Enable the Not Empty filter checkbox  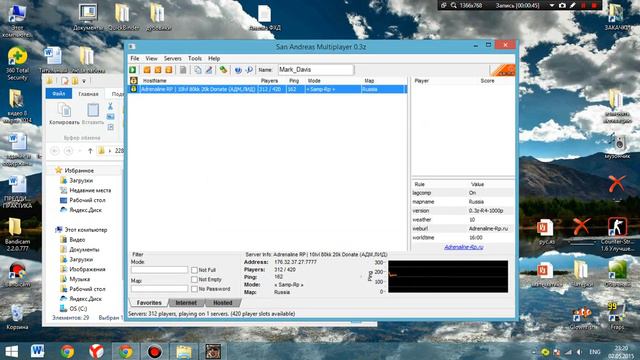pos(194,280)
